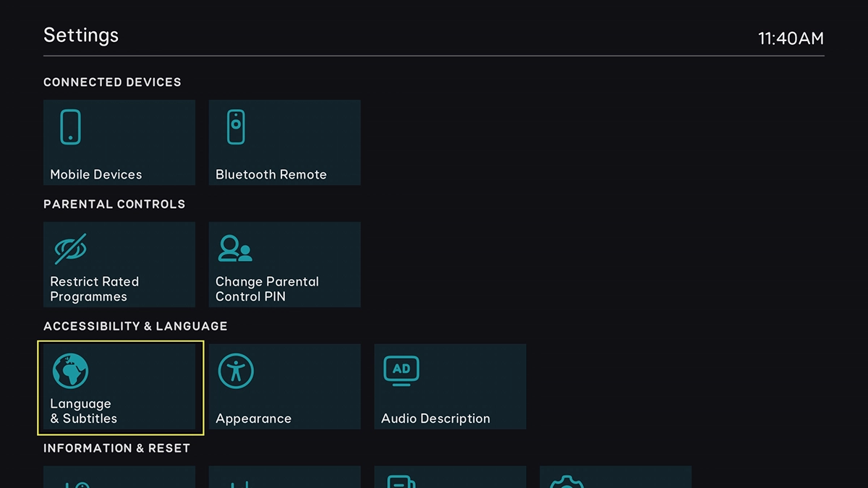Click the Settings page title
The image size is (868, 488).
(81, 35)
